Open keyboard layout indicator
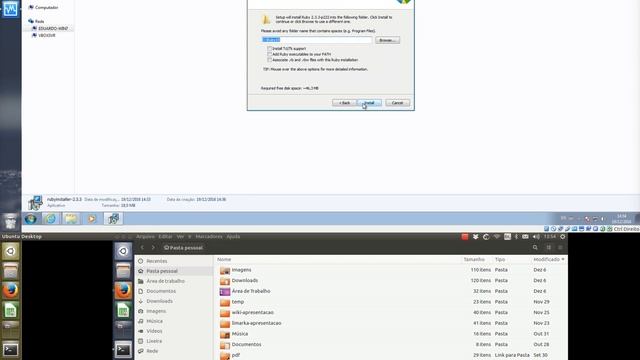This screenshot has width=640, height=360. coord(507,237)
